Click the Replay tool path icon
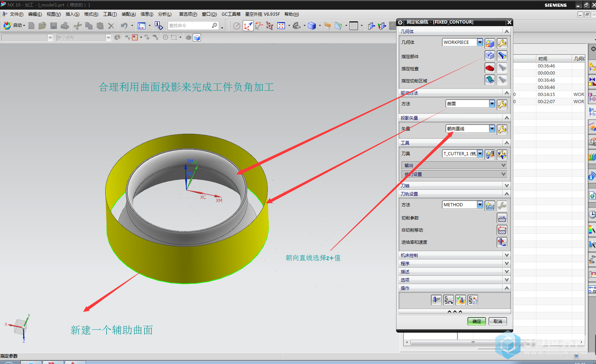This screenshot has width=596, height=364. click(x=449, y=300)
